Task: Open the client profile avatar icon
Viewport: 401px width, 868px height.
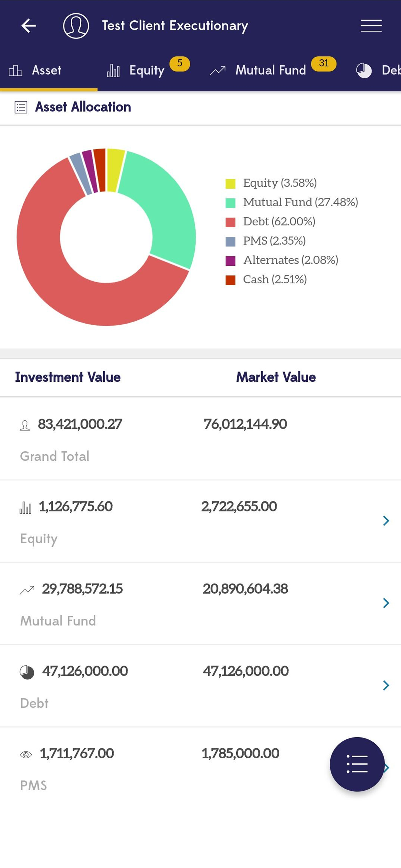Action: click(76, 26)
